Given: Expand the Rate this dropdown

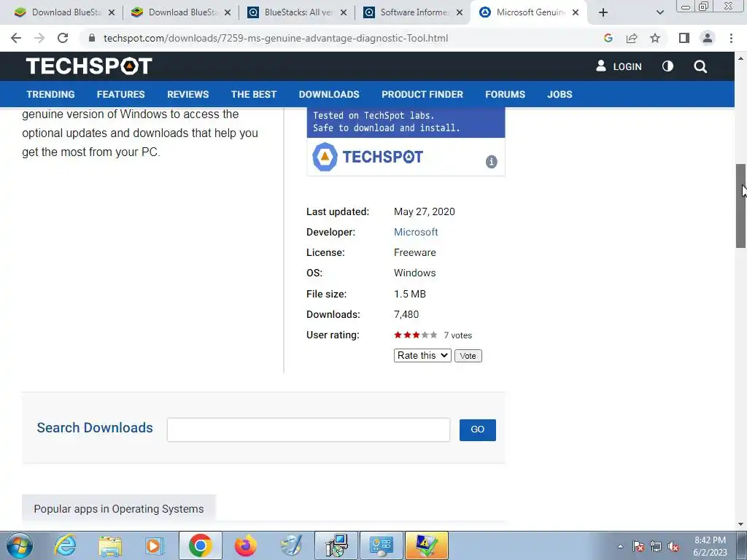Looking at the screenshot, I should [x=422, y=356].
